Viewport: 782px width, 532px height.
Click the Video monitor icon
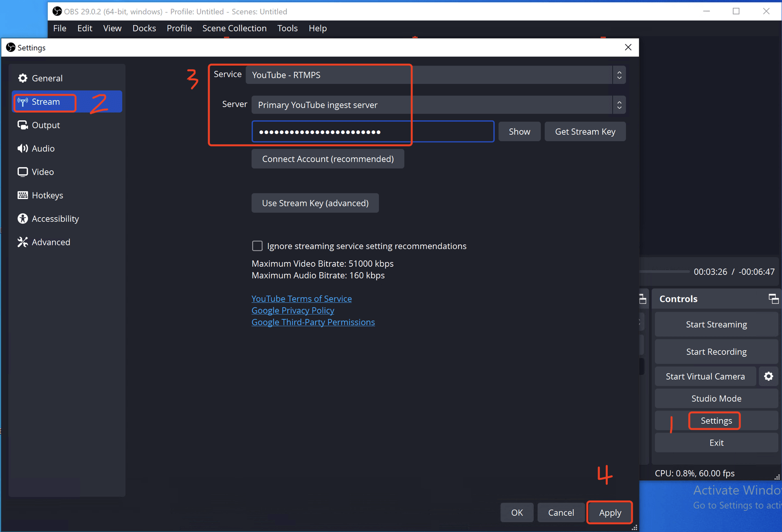[23, 172]
